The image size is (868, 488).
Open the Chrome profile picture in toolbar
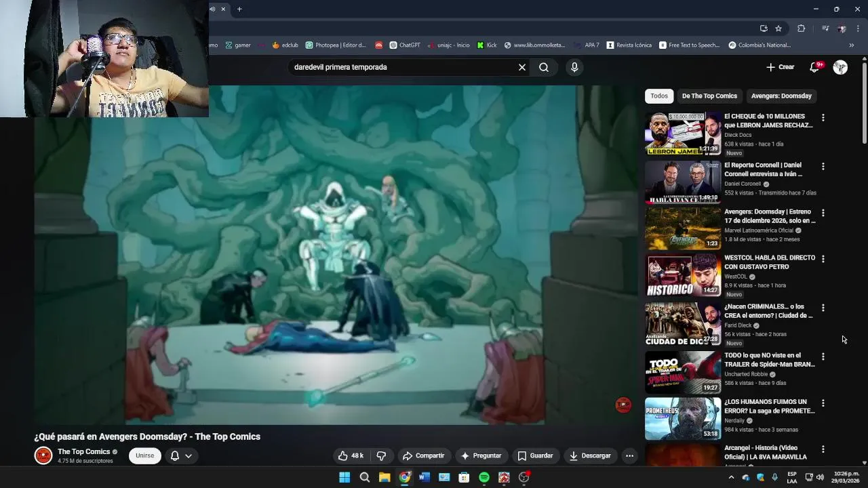(842, 28)
